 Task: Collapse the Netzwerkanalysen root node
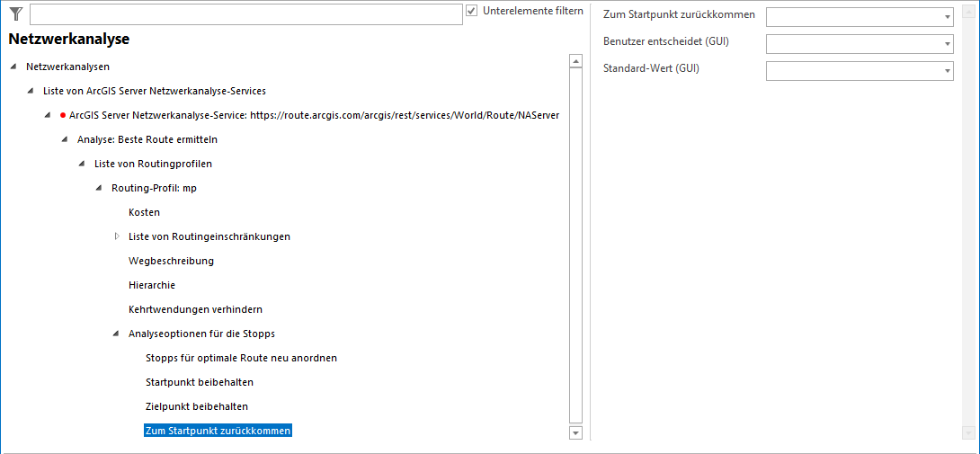[13, 67]
